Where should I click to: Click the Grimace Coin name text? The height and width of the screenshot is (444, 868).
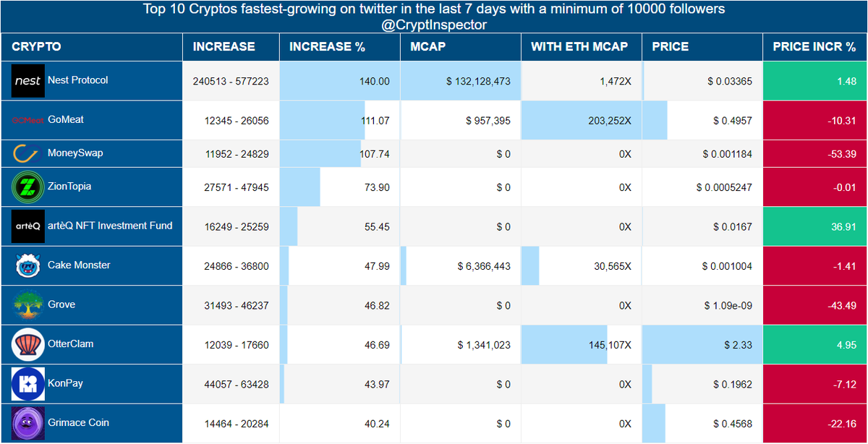click(x=78, y=422)
